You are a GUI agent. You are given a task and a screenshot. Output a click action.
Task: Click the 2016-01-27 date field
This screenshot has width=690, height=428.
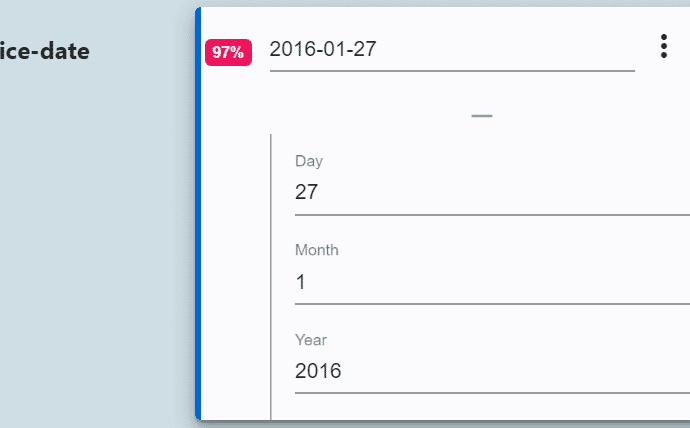[450, 49]
